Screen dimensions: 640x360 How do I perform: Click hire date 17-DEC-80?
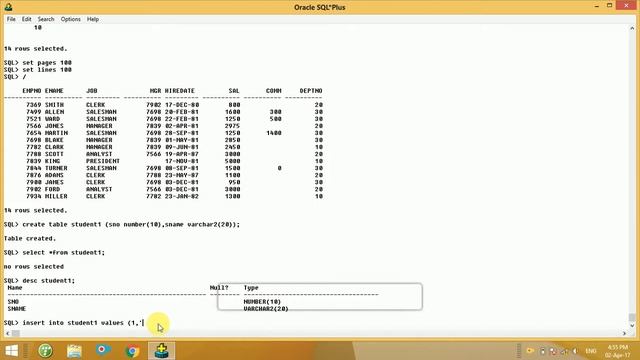tap(182, 105)
